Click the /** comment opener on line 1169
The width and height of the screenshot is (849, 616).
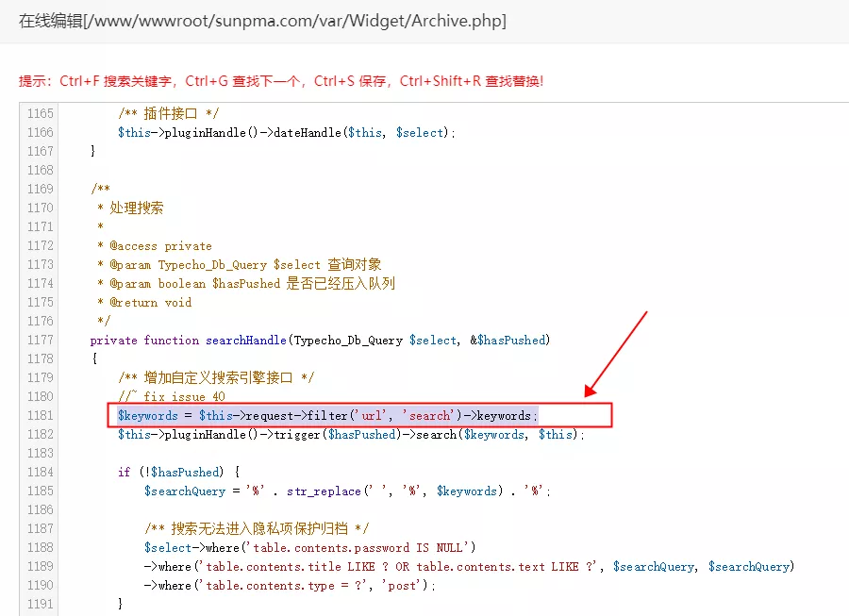[x=101, y=189]
